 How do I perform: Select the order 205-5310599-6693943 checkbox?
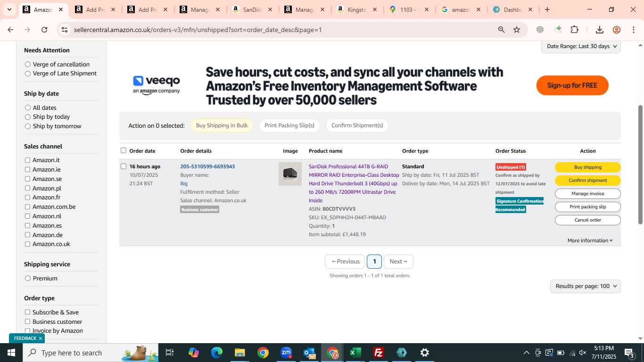click(124, 166)
